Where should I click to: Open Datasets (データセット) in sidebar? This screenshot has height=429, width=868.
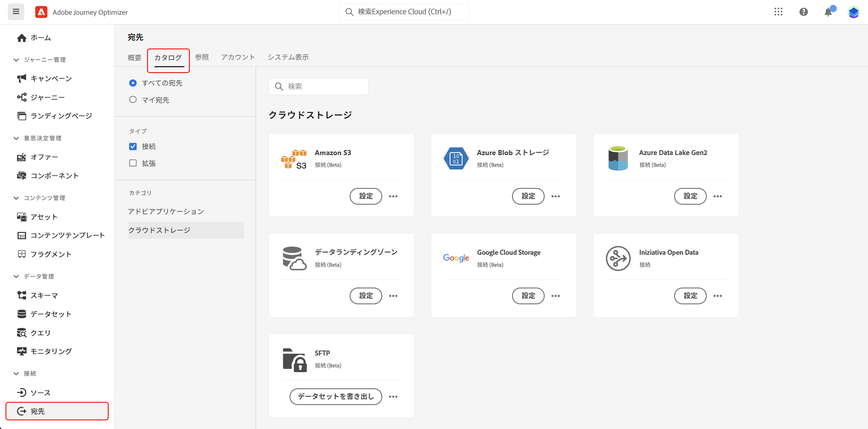(x=51, y=314)
